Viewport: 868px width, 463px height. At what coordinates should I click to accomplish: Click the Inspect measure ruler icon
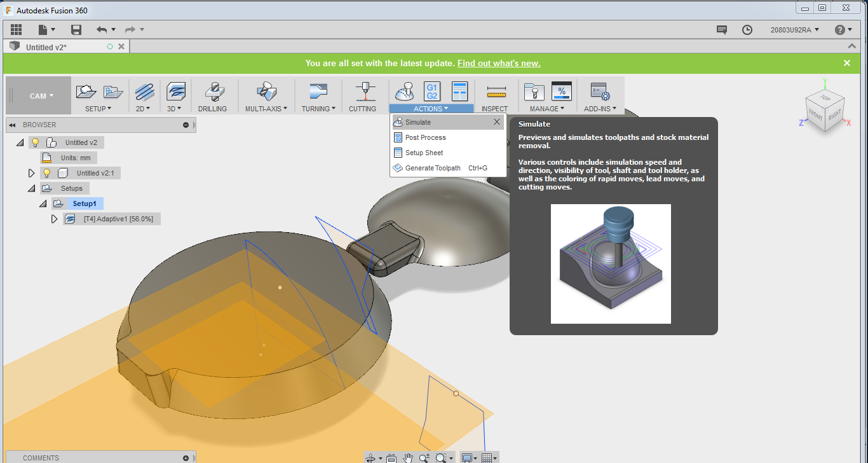point(496,92)
